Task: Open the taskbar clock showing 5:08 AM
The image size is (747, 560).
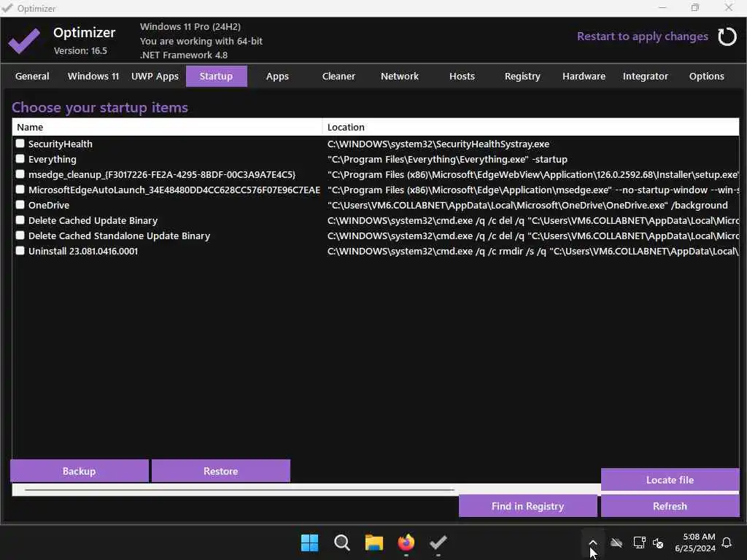Action: [x=694, y=542]
